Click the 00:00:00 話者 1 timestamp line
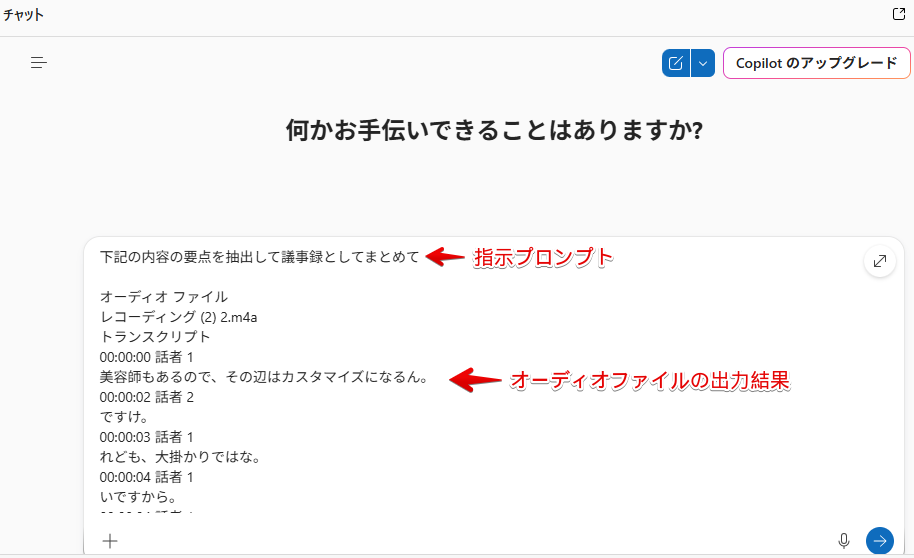 click(x=147, y=357)
